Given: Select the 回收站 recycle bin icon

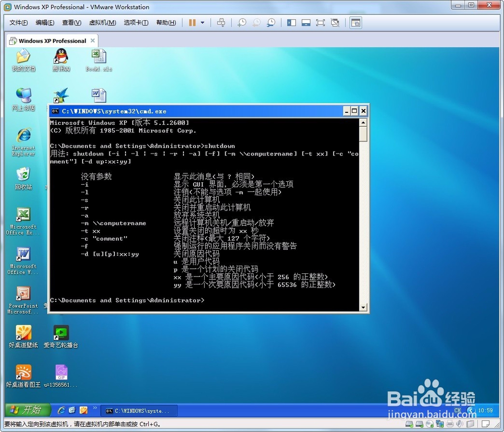Looking at the screenshot, I should 24,179.
